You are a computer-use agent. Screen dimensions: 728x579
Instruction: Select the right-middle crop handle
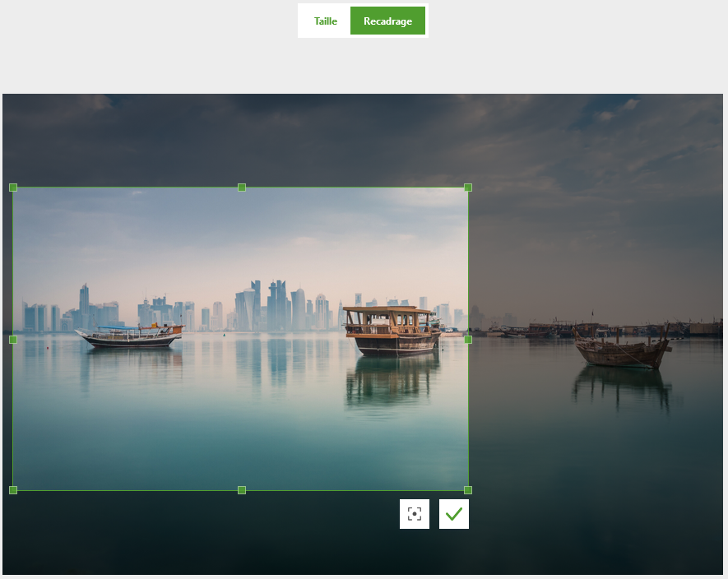pyautogui.click(x=468, y=340)
